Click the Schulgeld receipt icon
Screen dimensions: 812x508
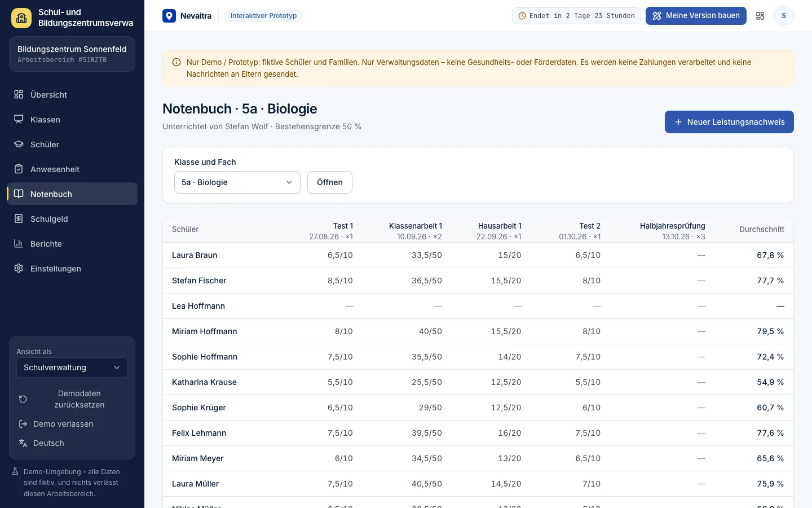[x=19, y=218]
